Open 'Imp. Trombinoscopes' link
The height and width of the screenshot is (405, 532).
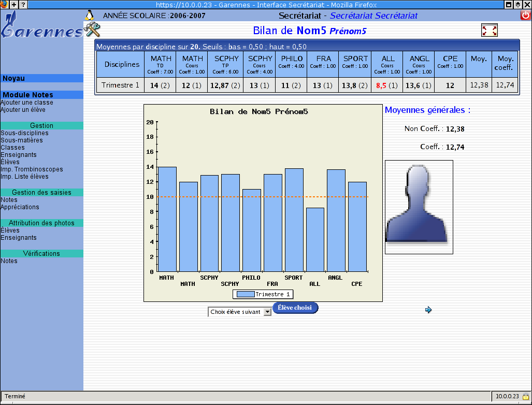point(32,169)
